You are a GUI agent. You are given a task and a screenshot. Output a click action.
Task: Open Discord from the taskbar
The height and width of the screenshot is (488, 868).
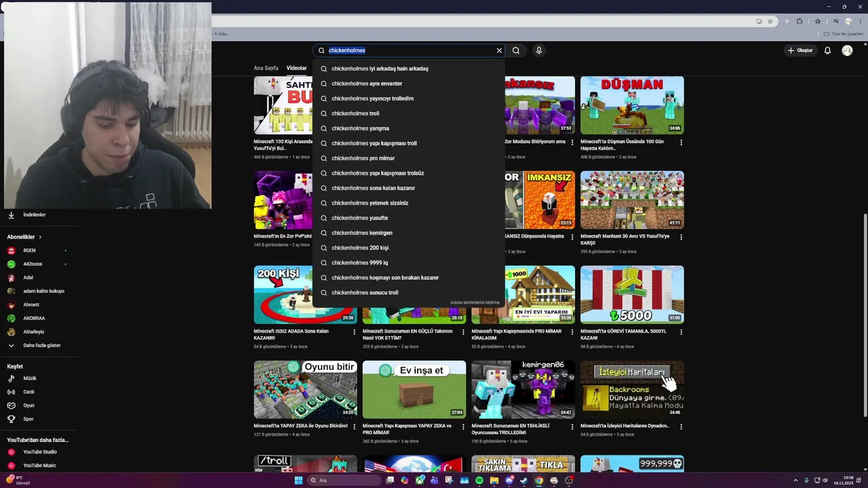pyautogui.click(x=509, y=481)
